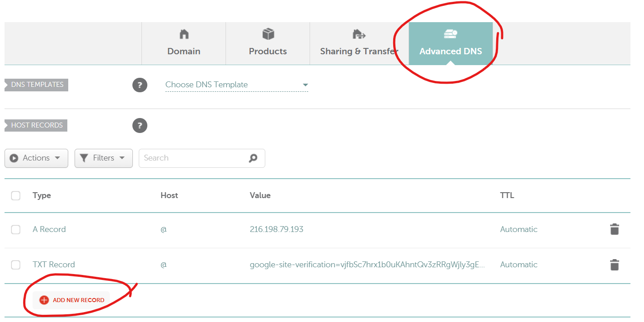Viewport: 644px width, 322px height.
Task: Select the Advanced DNS tab
Action: click(451, 43)
